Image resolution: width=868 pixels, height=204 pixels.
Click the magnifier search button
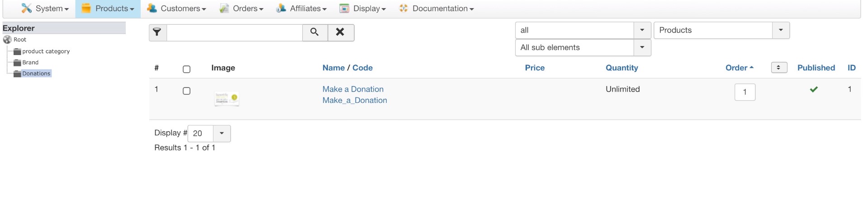click(x=314, y=32)
